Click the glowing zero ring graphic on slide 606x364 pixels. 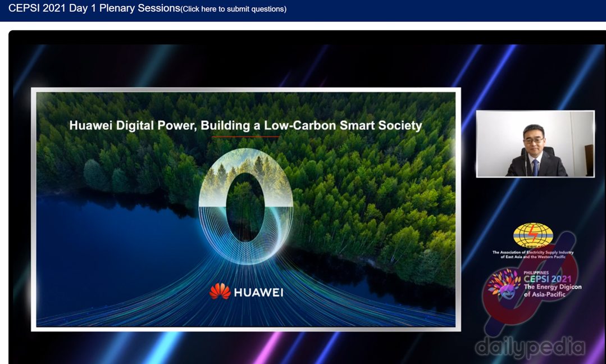[x=246, y=207]
